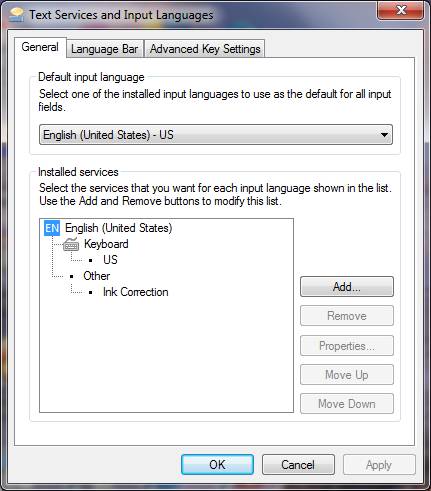Select English (United States) tree node

119,228
